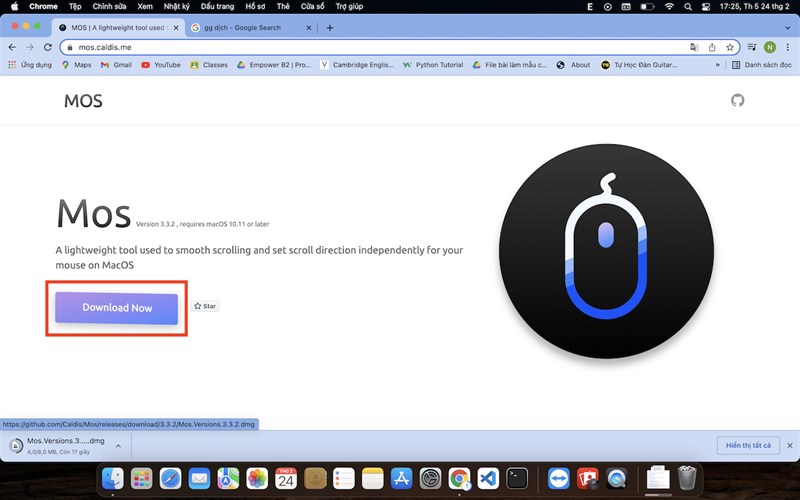Screen dimensions: 800x500
Task: Click the translate page icon in address bar
Action: 694,47
